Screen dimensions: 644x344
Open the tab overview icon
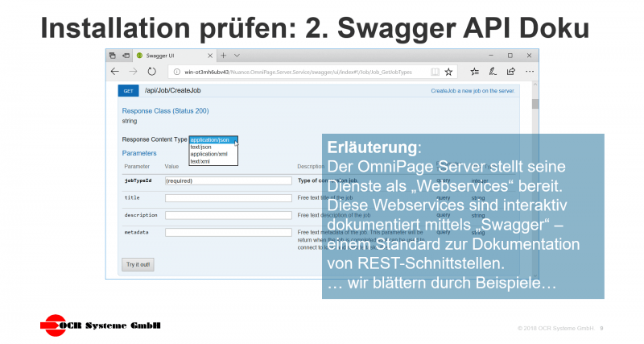click(113, 56)
